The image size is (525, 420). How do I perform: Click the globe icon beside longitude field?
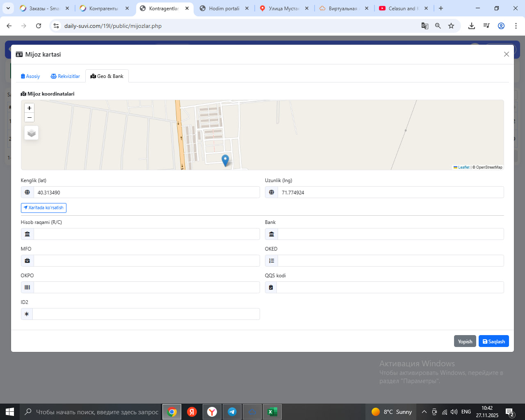[x=272, y=192]
